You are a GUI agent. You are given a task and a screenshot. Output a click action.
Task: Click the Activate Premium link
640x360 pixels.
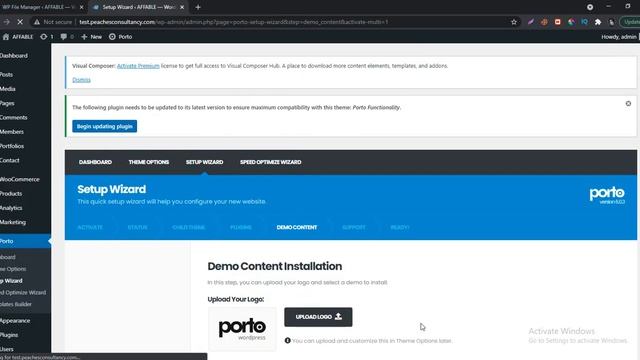coord(138,66)
